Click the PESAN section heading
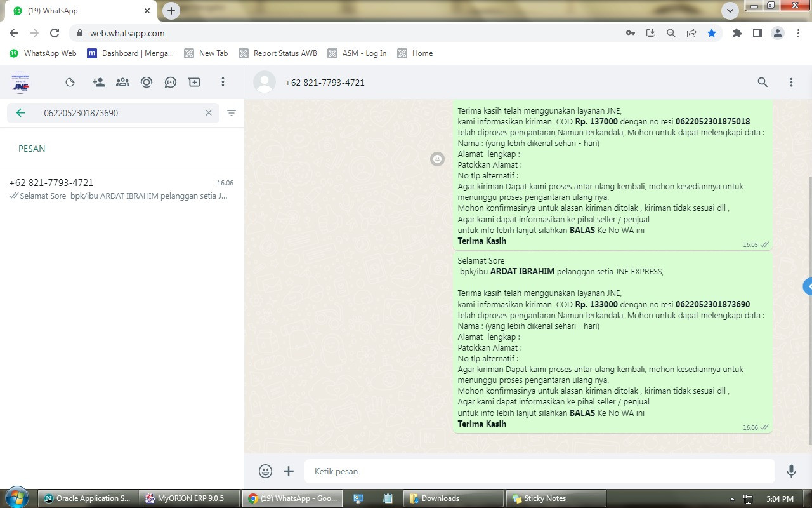 32,149
